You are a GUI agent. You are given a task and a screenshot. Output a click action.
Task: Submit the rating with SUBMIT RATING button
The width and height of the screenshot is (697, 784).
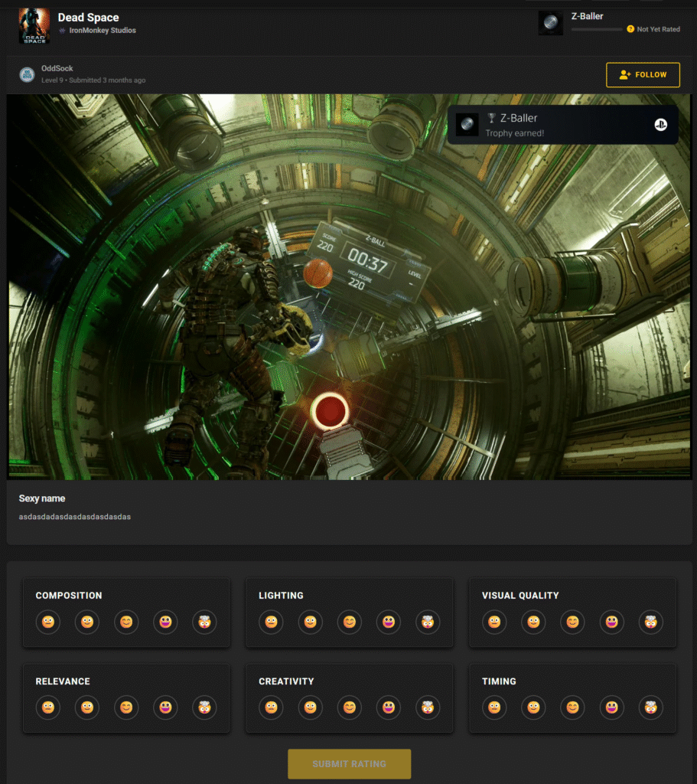[349, 764]
